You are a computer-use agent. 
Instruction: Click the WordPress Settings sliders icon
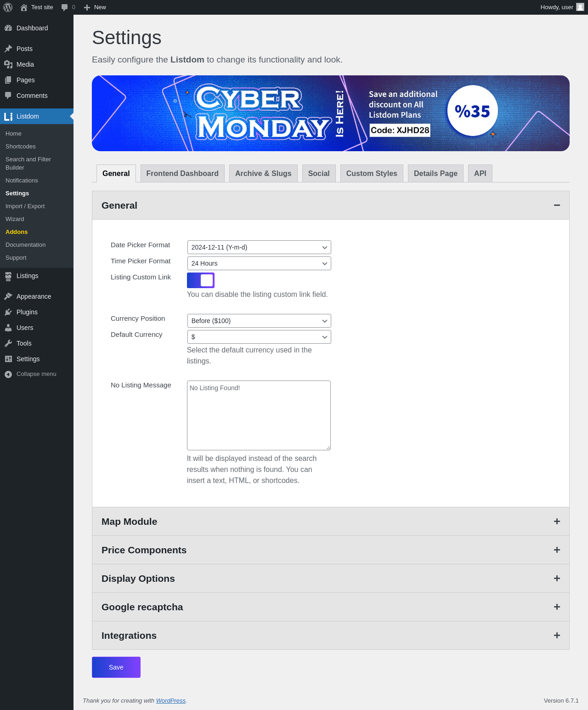pos(8,359)
